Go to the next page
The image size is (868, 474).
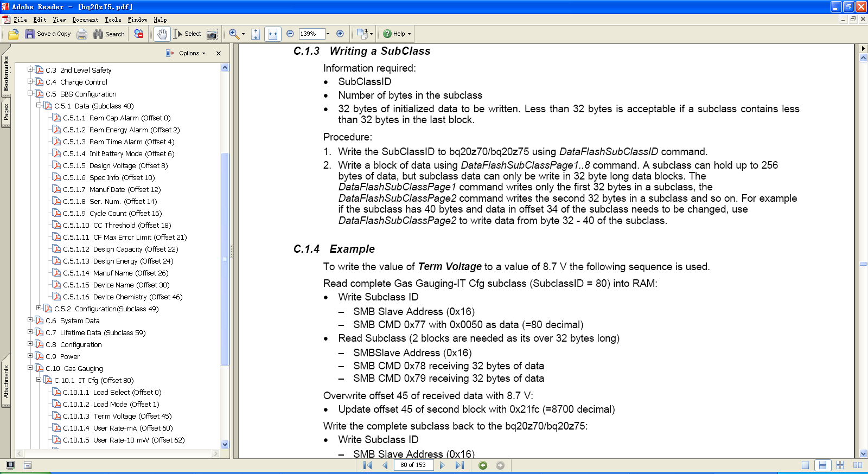point(442,465)
